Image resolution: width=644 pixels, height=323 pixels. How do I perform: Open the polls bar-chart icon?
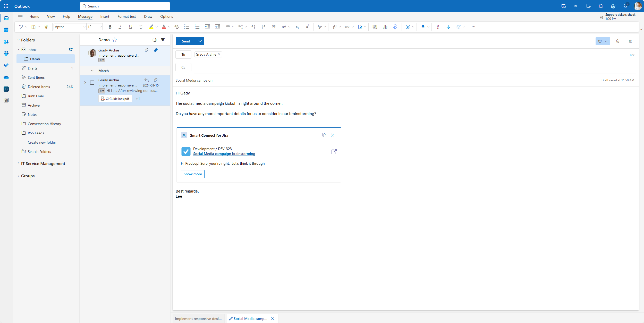tap(385, 27)
